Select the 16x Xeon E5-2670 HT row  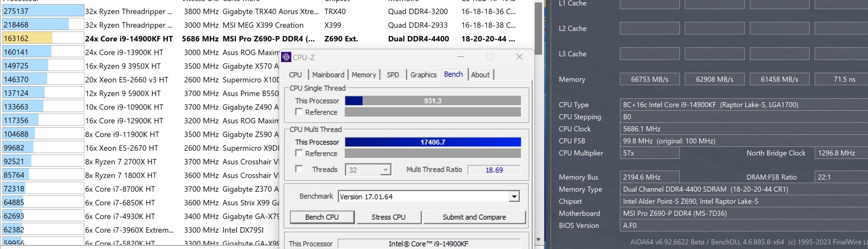[141, 148]
